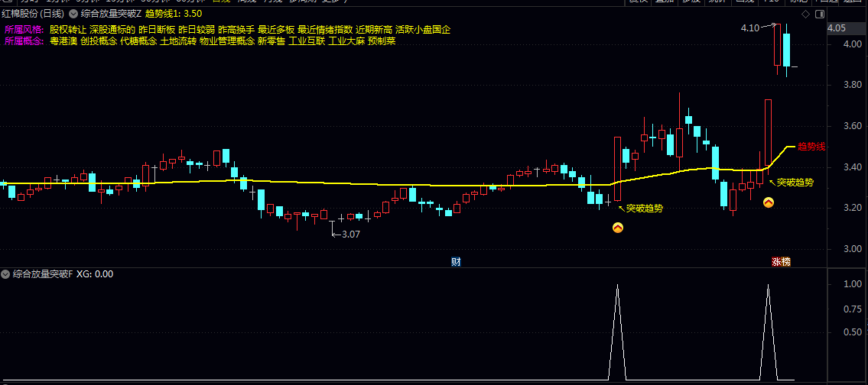Click the 财 financial event marker
The image size is (868, 385).
coord(456,262)
